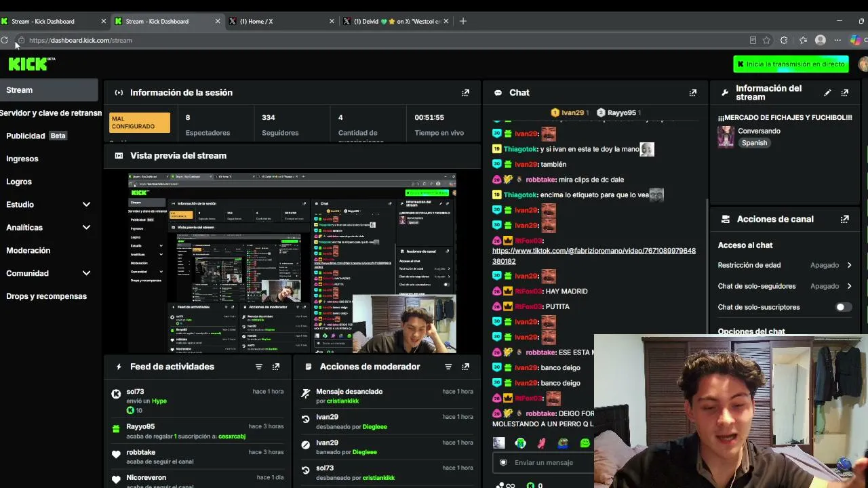Image resolution: width=868 pixels, height=488 pixels.
Task: Pop out the Información del stream panel
Action: [x=844, y=93]
